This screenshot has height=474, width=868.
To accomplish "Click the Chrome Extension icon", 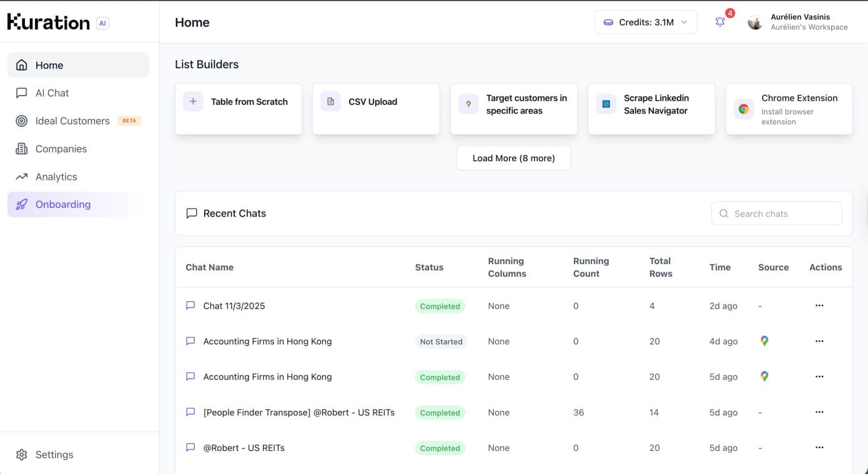I will [743, 109].
